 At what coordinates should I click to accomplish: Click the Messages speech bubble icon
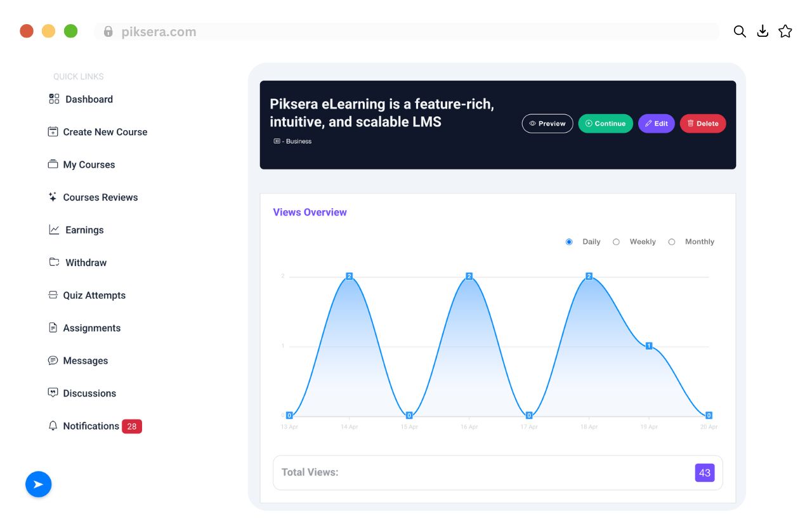(x=53, y=360)
